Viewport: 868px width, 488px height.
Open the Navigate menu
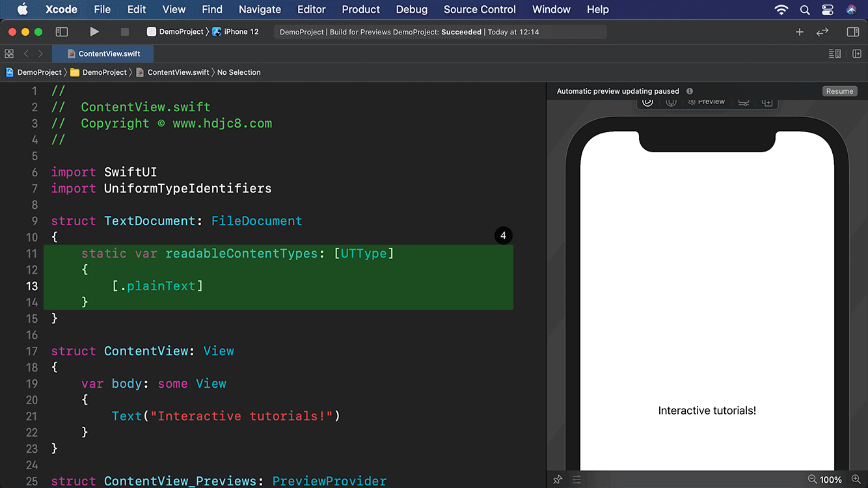[260, 9]
